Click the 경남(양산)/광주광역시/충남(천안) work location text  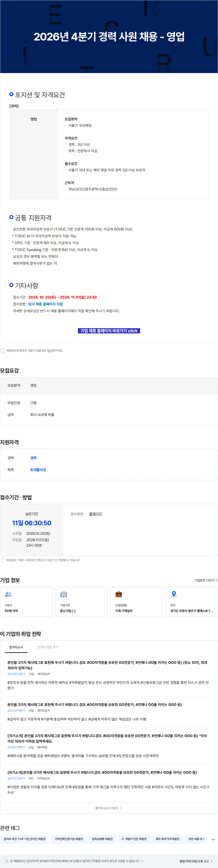(92, 189)
